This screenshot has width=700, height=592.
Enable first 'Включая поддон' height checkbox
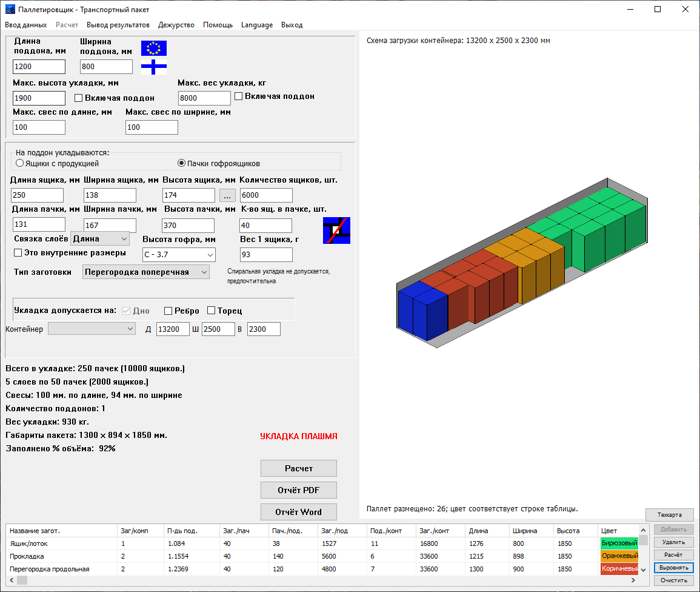click(79, 98)
